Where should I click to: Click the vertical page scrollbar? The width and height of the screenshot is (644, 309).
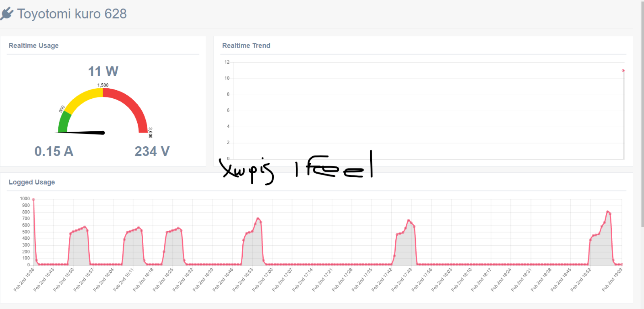pos(642,114)
